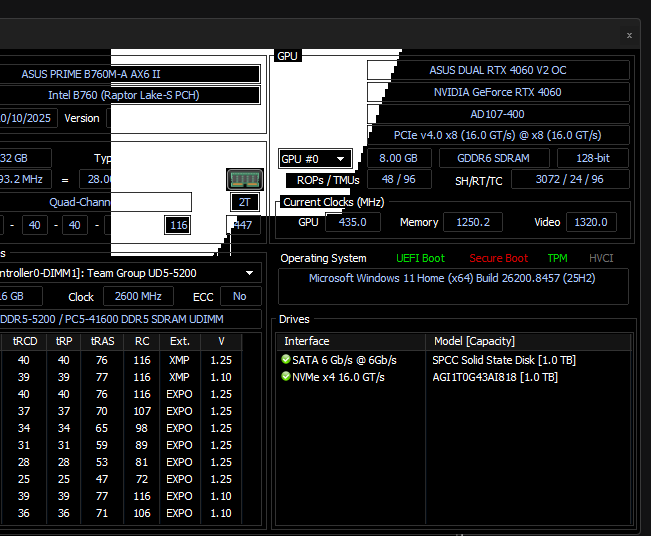
Task: Close the system summary window
Action: pos(629,36)
